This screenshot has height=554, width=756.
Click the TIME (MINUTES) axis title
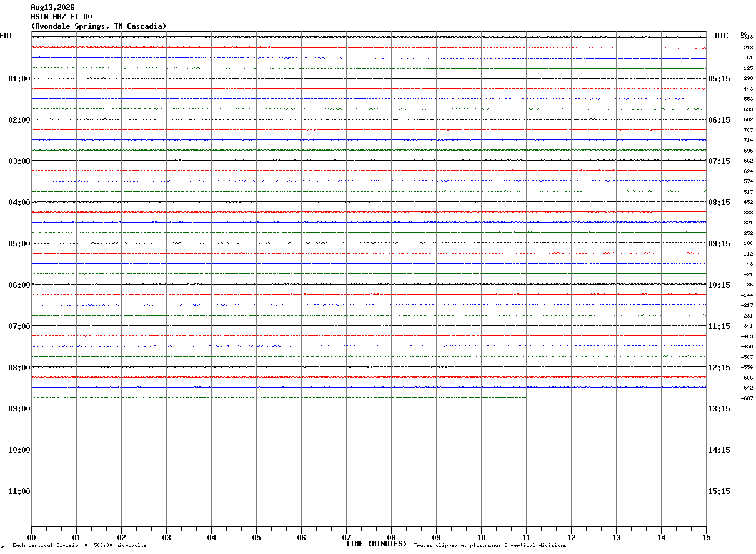click(x=376, y=543)
